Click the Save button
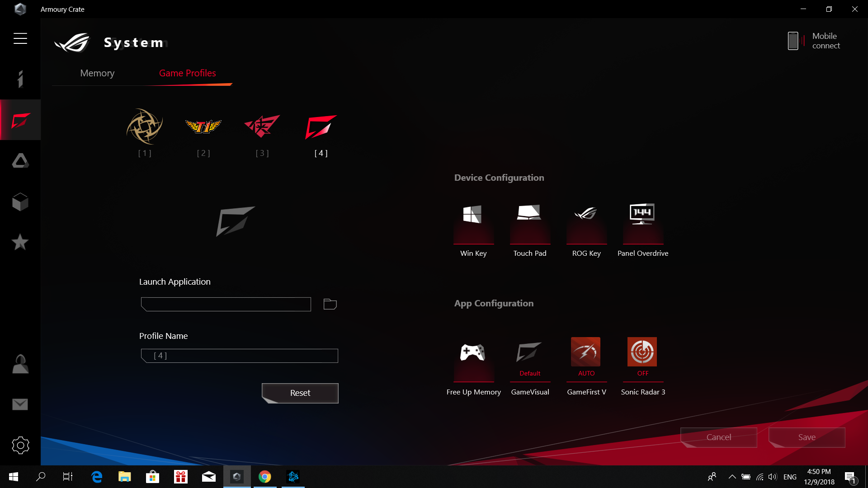This screenshot has width=868, height=488. [x=807, y=437]
